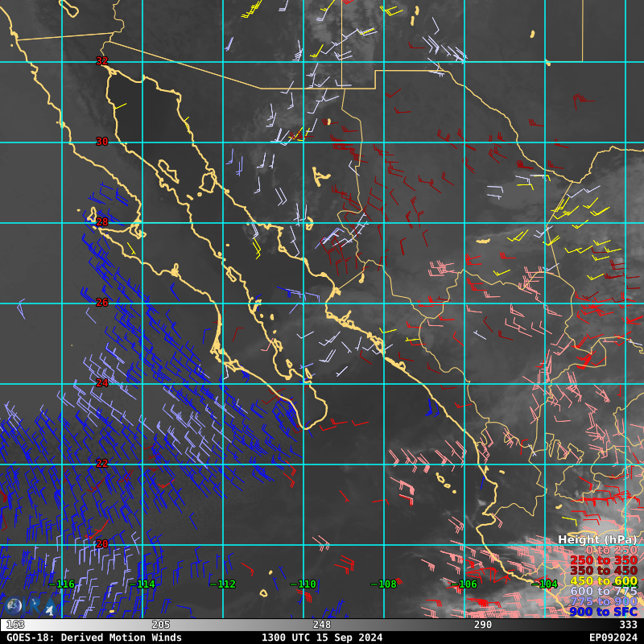Click the Height (hPa) legend title
This screenshot has height=644, width=644.
[597, 539]
